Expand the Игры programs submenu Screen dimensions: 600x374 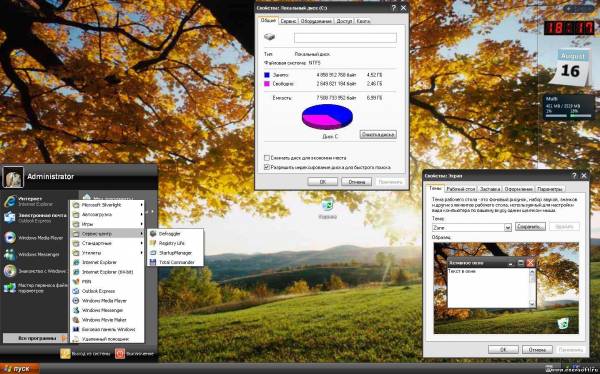[x=108, y=224]
